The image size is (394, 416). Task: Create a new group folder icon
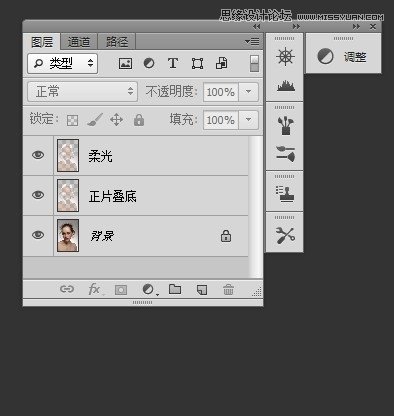(175, 289)
